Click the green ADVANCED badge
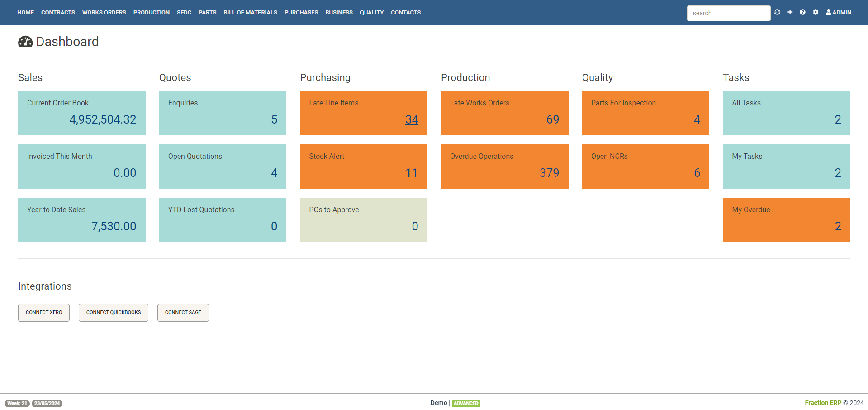Viewport: 868px width, 410px height. click(x=466, y=403)
